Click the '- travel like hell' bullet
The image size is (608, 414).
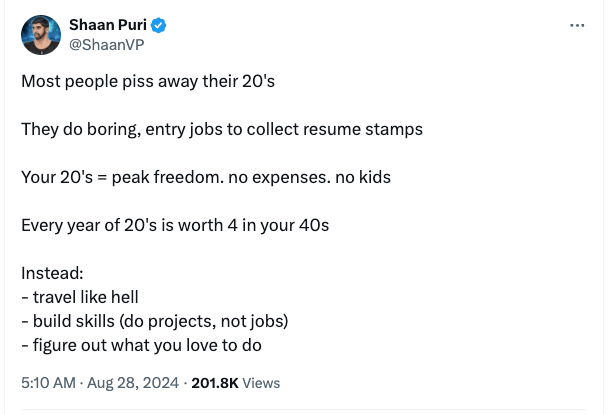pyautogui.click(x=80, y=297)
